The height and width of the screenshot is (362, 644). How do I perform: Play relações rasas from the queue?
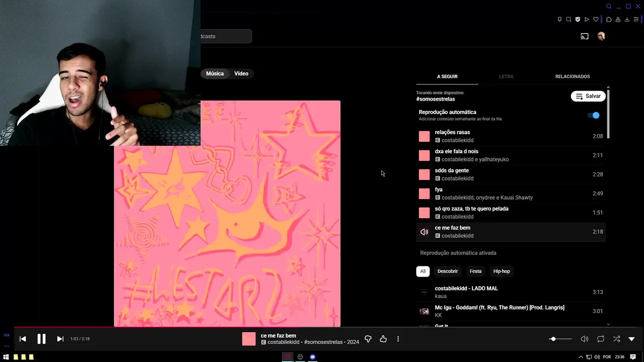pos(511,136)
